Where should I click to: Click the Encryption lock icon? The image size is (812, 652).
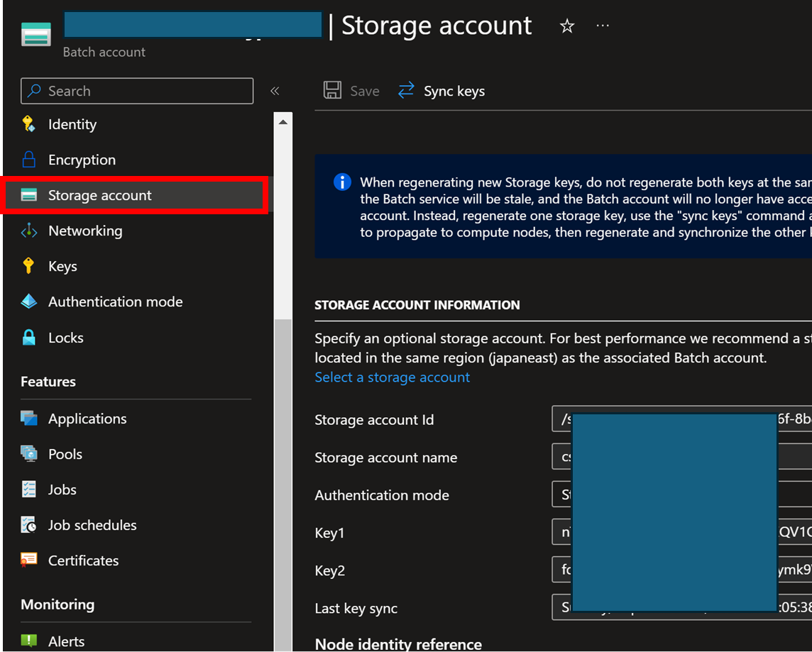28,160
